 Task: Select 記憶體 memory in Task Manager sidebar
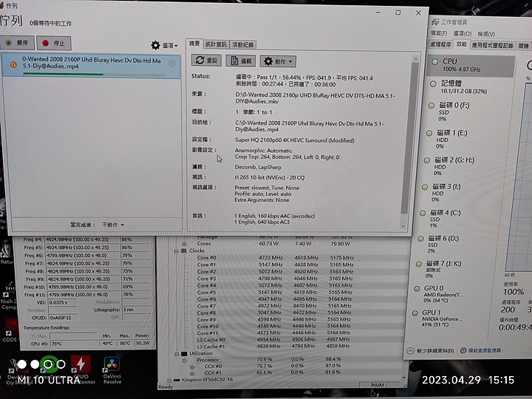[x=469, y=87]
